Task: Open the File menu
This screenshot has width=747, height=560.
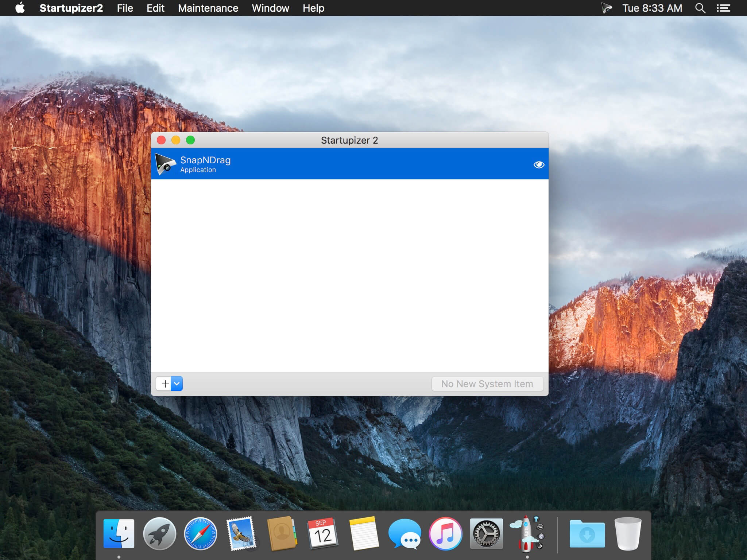Action: 125,8
